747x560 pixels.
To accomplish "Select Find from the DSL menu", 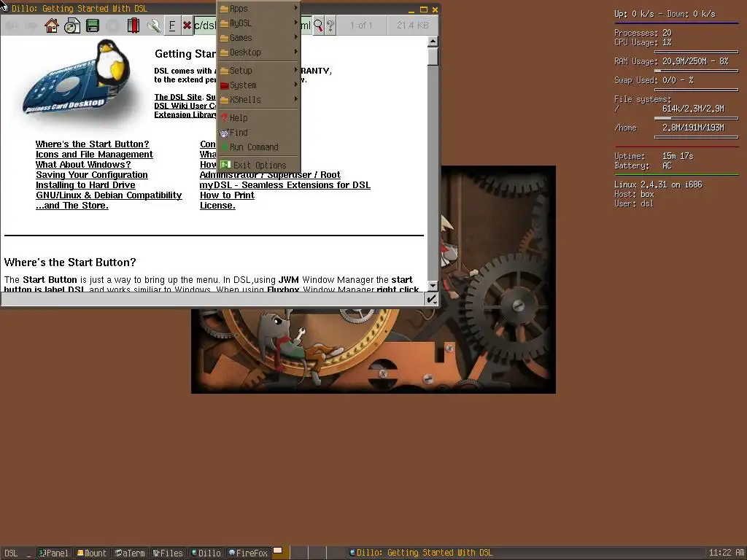I will (259, 133).
